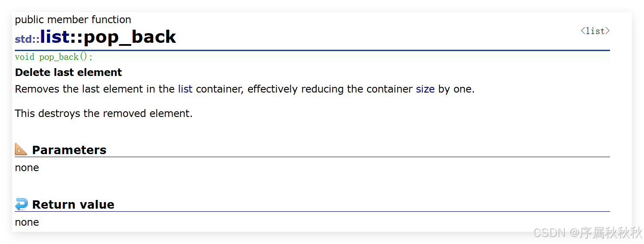Click the 'Delete last element' heading
Image resolution: width=644 pixels, height=244 pixels.
tap(68, 72)
